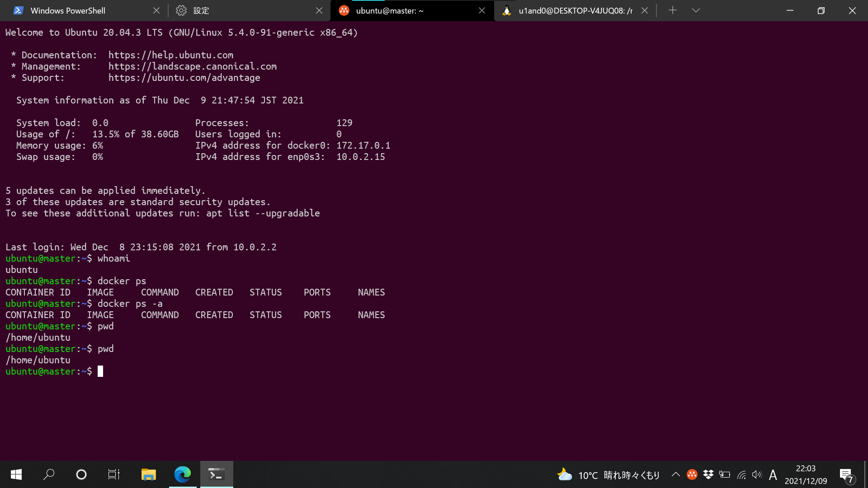Close the ubuntu@master tab
The width and height of the screenshot is (868, 488).
[x=482, y=10]
